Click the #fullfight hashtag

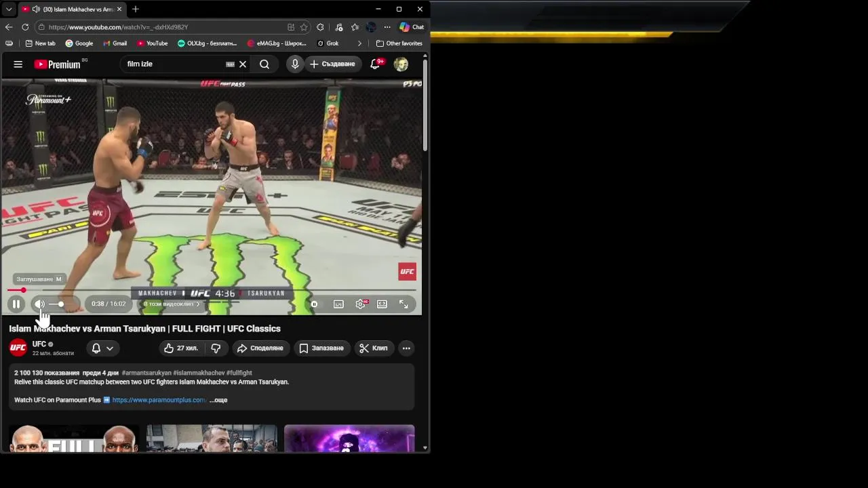coord(239,373)
